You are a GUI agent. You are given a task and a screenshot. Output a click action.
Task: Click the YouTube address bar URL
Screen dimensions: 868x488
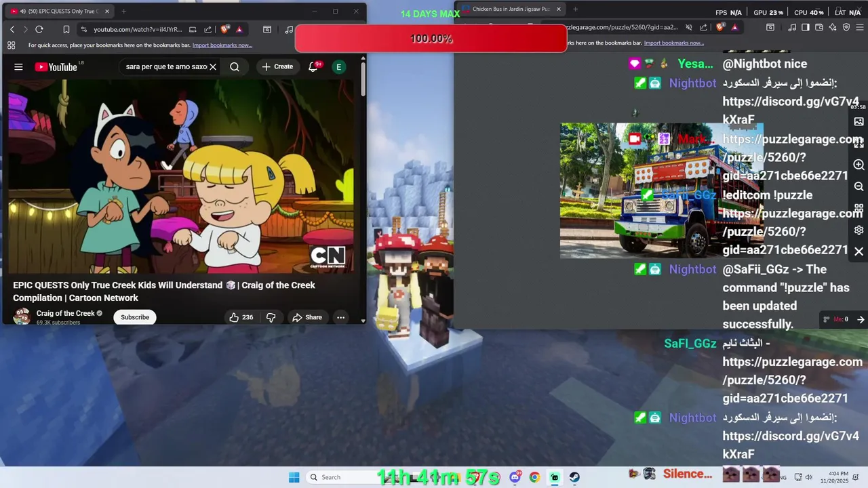[138, 29]
